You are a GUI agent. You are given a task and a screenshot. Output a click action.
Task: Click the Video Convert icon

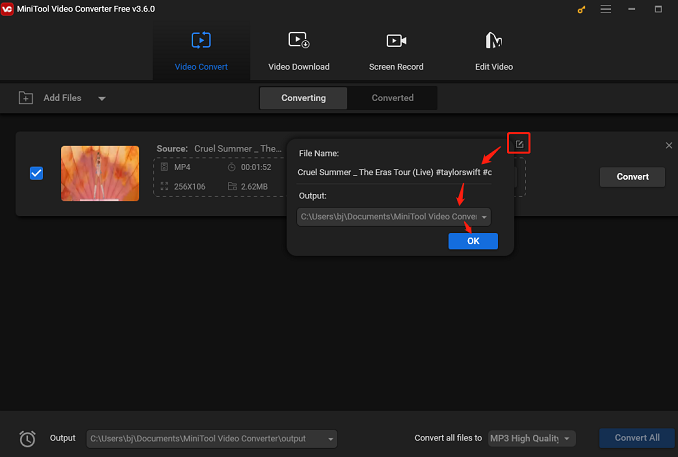pyautogui.click(x=201, y=40)
